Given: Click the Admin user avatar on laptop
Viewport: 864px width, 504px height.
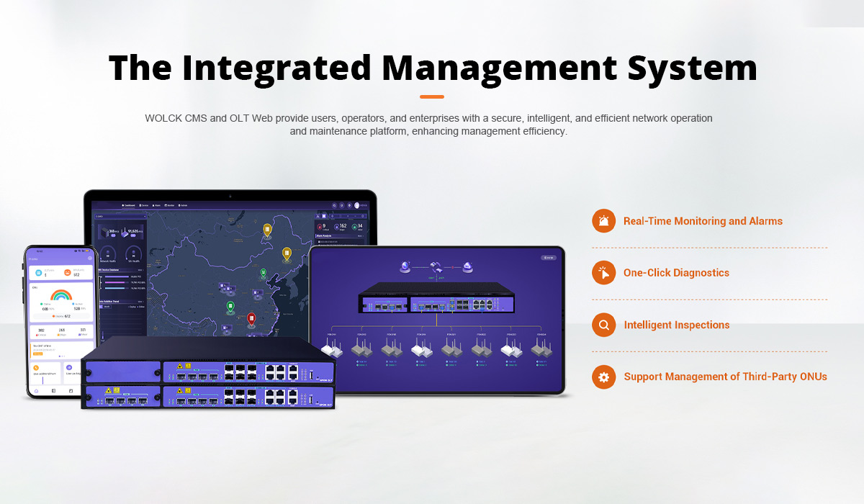Looking at the screenshot, I should tap(356, 205).
